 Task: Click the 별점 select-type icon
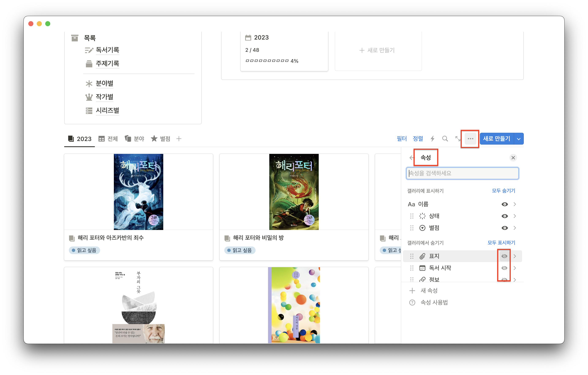[x=422, y=228]
